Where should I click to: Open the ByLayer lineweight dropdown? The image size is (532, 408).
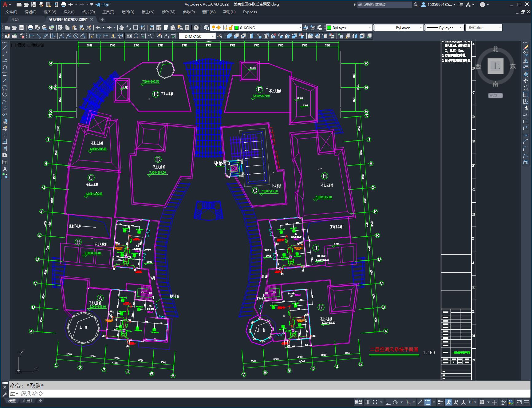pyautogui.click(x=444, y=28)
